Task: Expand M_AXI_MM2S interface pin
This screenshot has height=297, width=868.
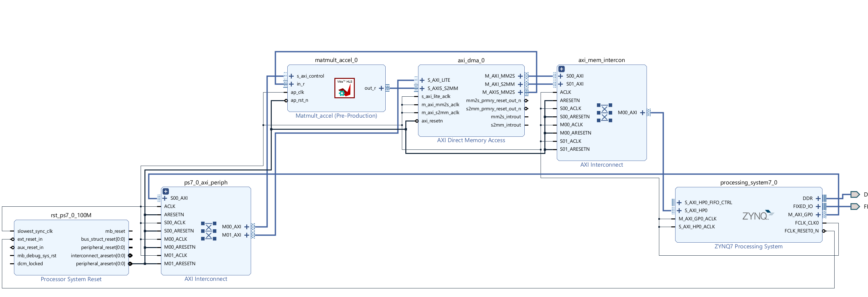Action: point(520,76)
